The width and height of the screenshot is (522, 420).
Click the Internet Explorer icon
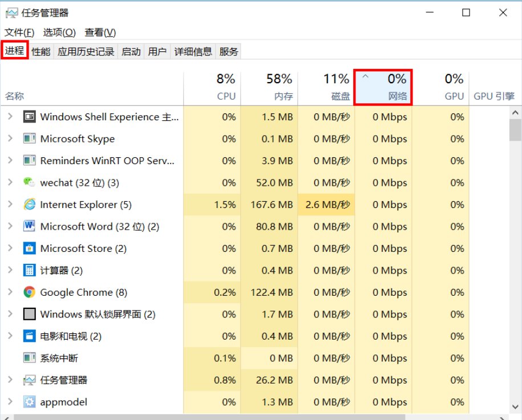click(30, 204)
